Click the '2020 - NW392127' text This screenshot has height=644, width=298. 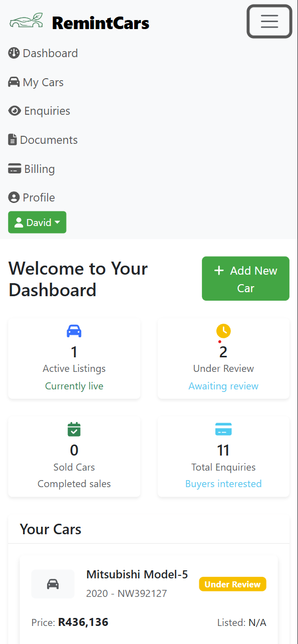(127, 593)
